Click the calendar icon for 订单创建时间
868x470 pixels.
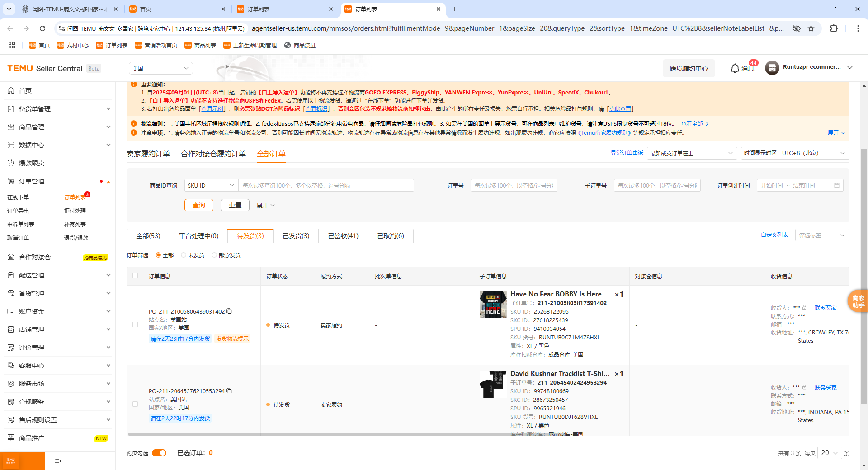837,185
